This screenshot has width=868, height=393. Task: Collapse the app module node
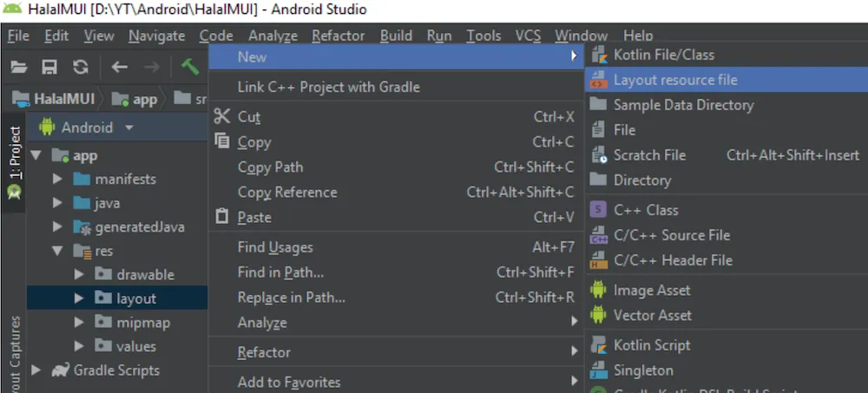click(36, 155)
